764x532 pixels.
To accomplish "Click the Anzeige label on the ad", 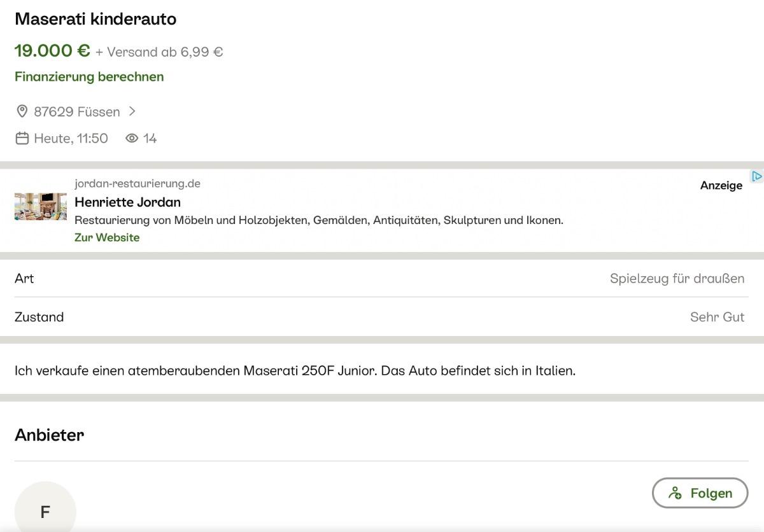I will (721, 186).
